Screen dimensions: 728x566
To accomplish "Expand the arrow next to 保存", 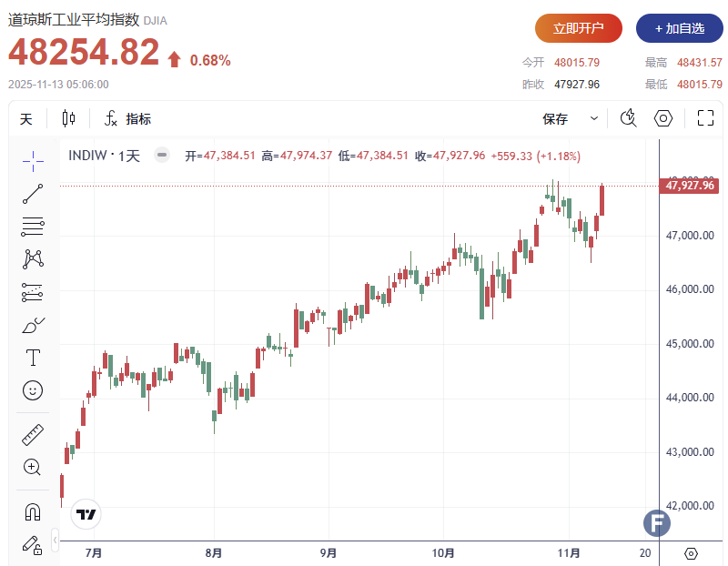I will (x=594, y=119).
